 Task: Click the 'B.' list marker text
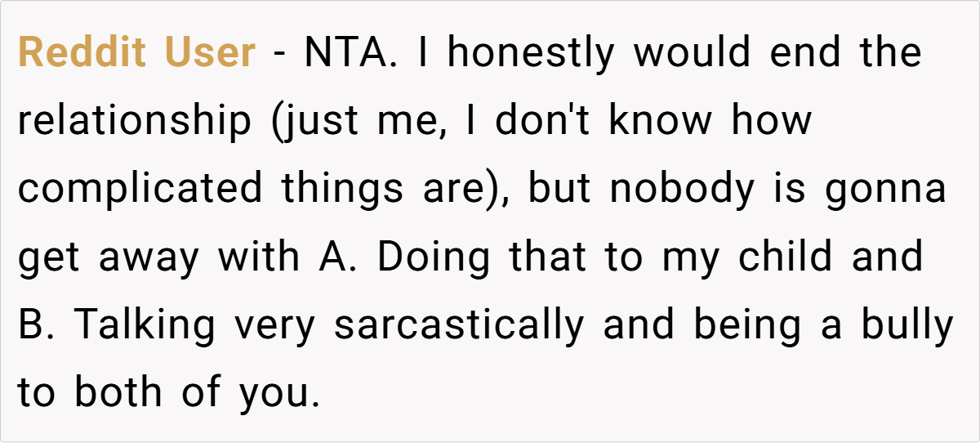36,325
